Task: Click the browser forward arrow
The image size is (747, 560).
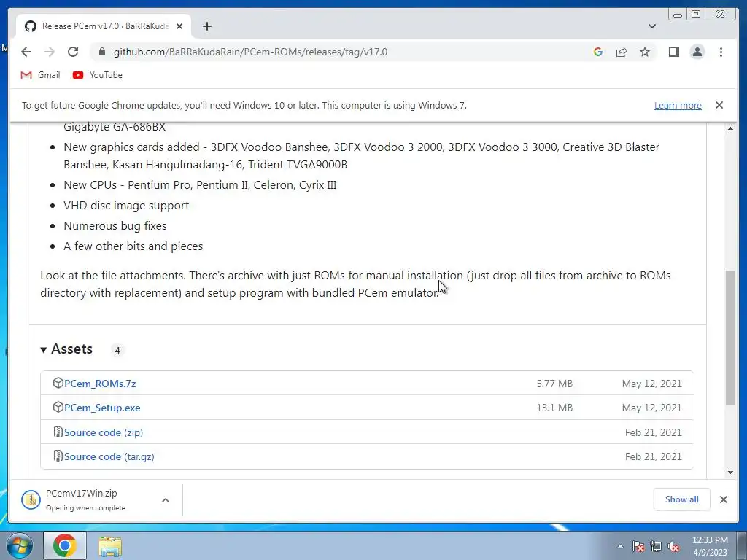Action: (50, 52)
